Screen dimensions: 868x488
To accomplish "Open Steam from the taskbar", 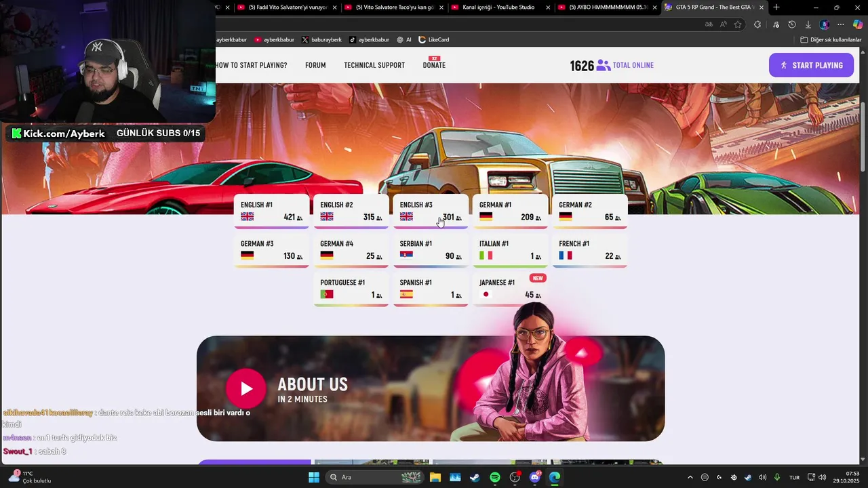I will (x=475, y=477).
